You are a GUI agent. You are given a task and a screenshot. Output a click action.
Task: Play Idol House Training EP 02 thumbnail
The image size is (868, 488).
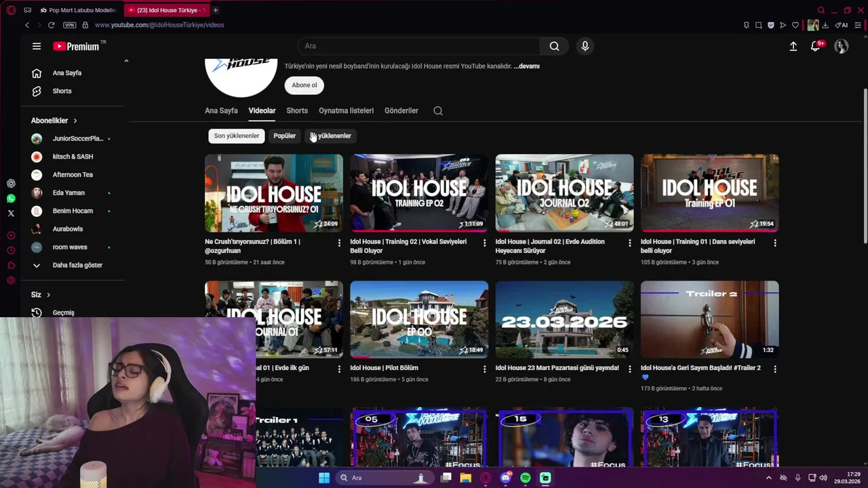point(419,193)
